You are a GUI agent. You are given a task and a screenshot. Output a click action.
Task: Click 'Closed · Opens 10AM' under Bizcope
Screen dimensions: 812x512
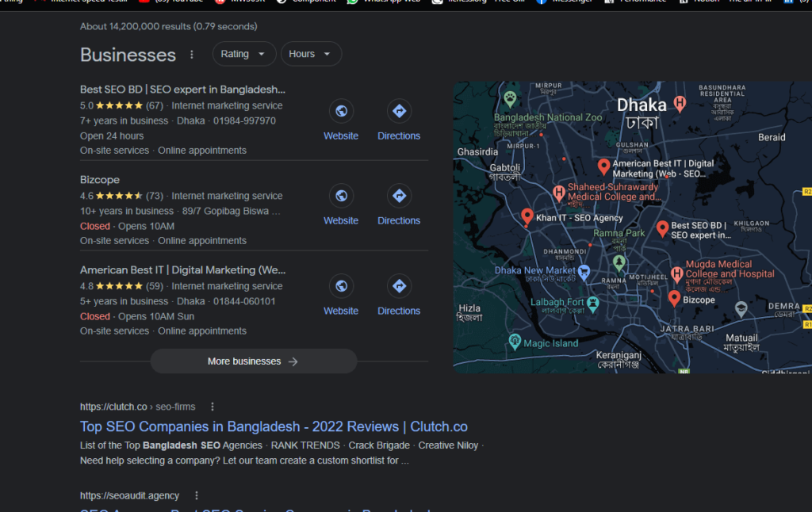click(127, 226)
